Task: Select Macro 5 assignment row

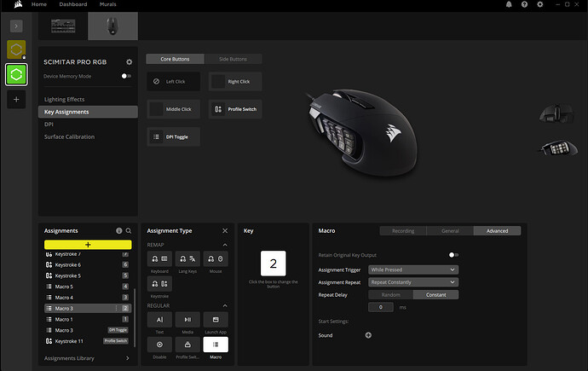Action: coord(88,287)
